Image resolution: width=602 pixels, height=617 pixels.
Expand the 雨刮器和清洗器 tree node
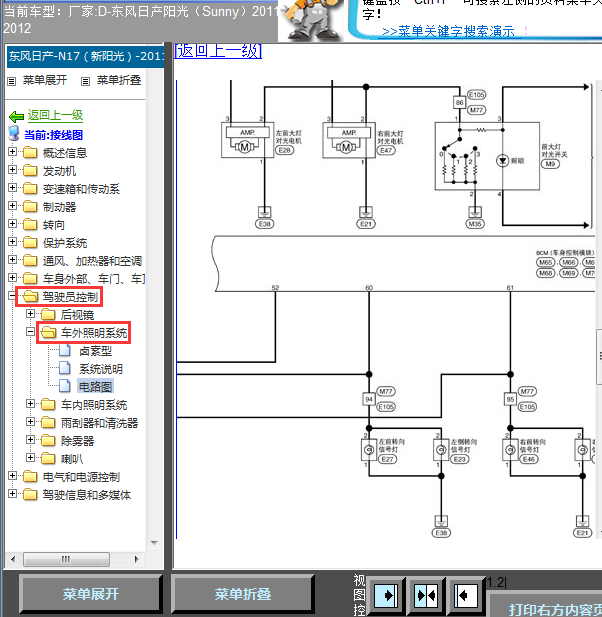(30, 421)
